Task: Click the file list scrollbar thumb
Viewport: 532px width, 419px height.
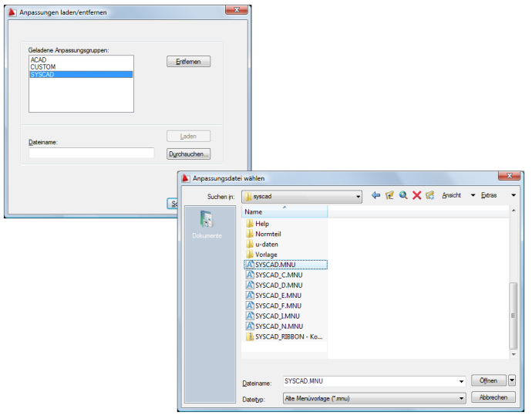Action: [513, 316]
